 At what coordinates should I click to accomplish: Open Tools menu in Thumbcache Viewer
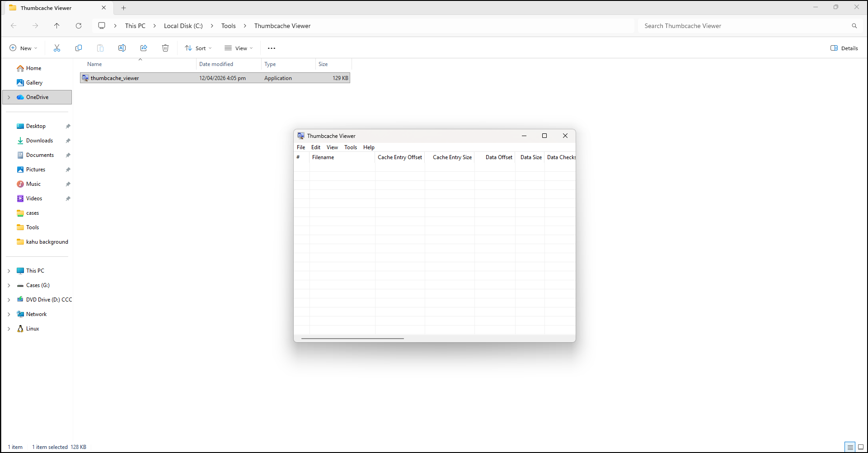point(351,147)
